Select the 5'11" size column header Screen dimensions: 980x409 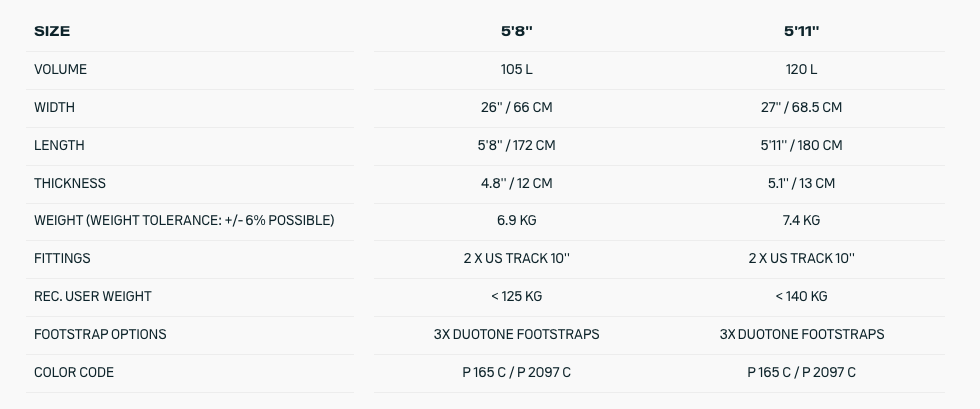pos(802,31)
